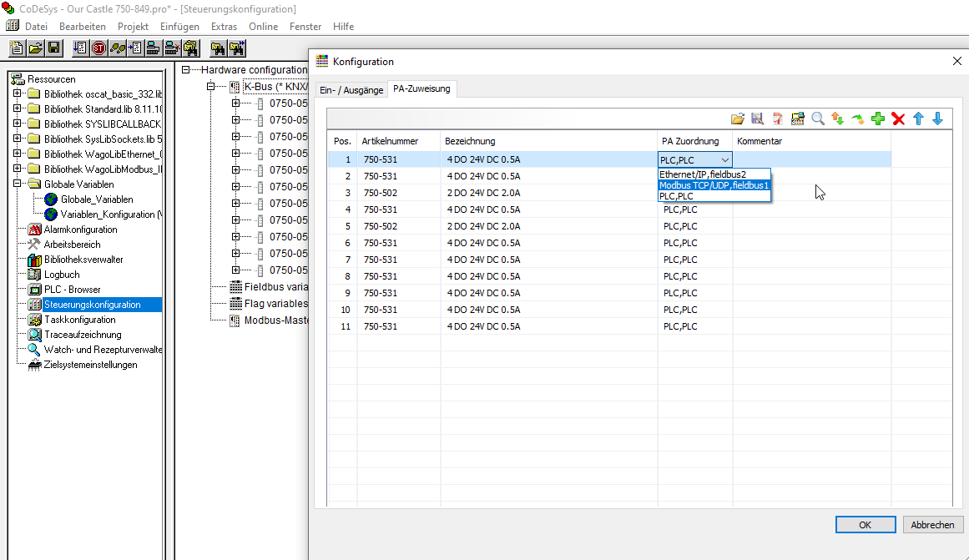This screenshot has height=560, width=969.
Task: Click the footprints single-step icon
Action: (119, 48)
